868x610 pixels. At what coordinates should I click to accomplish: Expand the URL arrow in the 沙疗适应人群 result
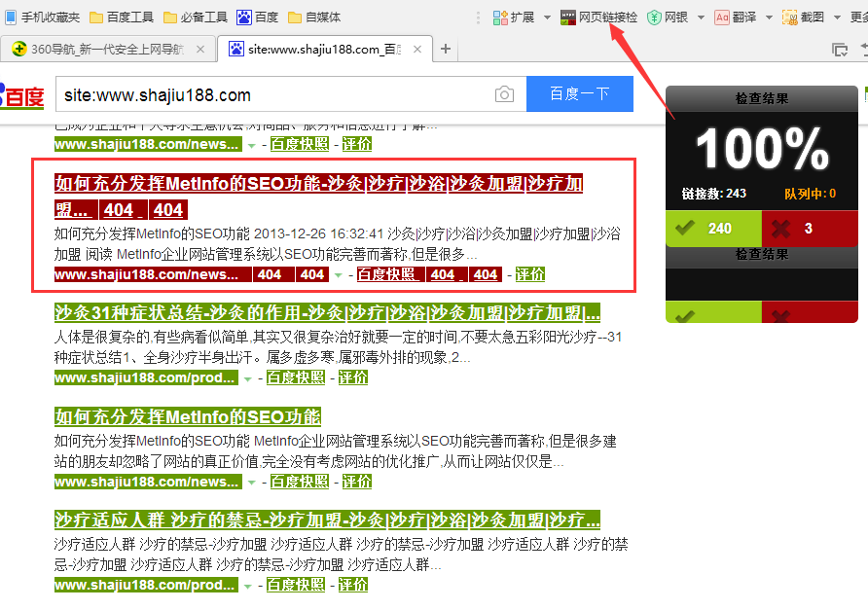click(x=247, y=587)
